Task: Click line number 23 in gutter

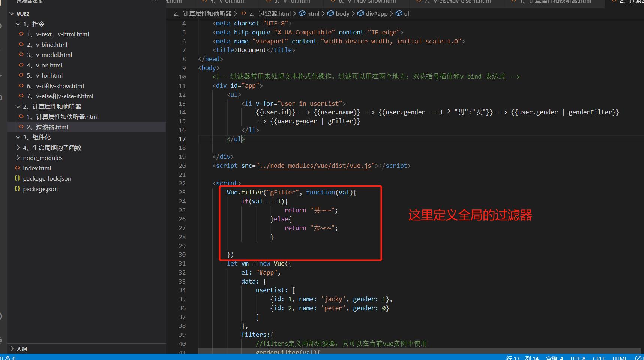Action: [182, 192]
